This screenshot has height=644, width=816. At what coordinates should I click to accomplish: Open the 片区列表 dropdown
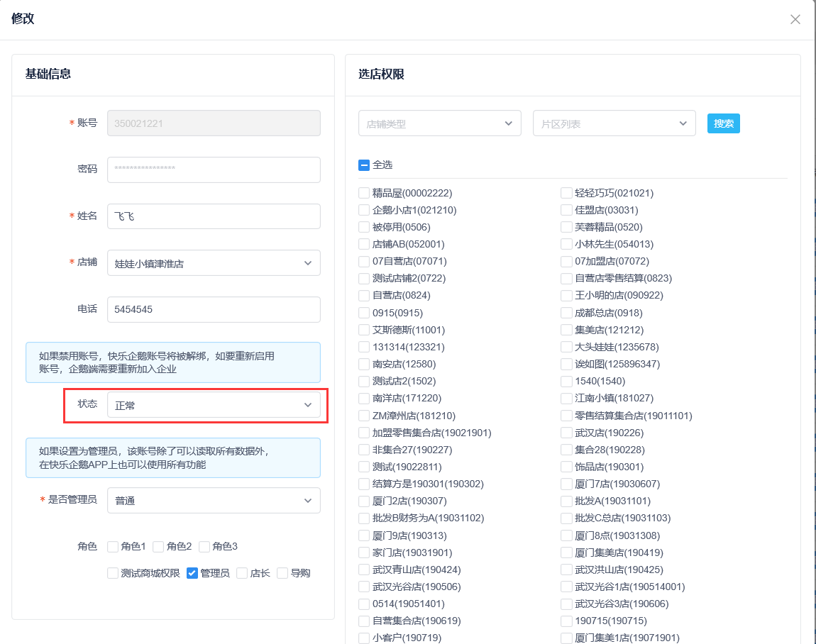(x=614, y=123)
